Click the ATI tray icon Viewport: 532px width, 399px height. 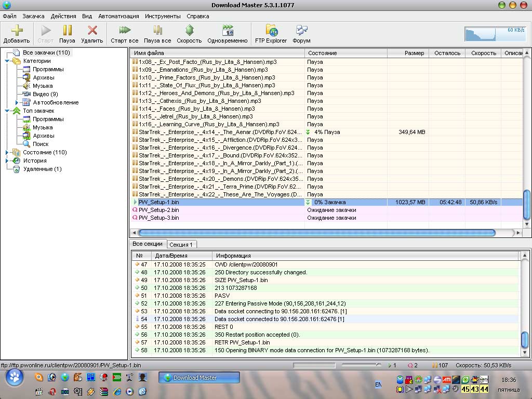coord(447,380)
